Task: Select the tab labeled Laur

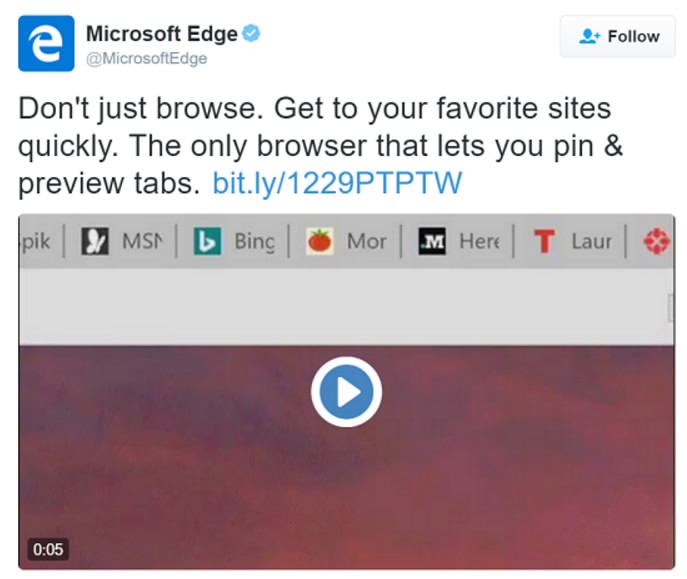Action: click(592, 242)
